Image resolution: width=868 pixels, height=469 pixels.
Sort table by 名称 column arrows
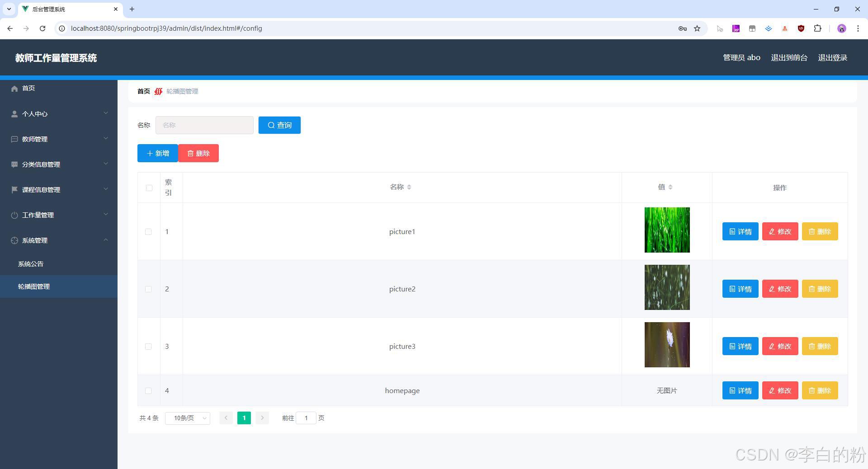[x=409, y=187]
